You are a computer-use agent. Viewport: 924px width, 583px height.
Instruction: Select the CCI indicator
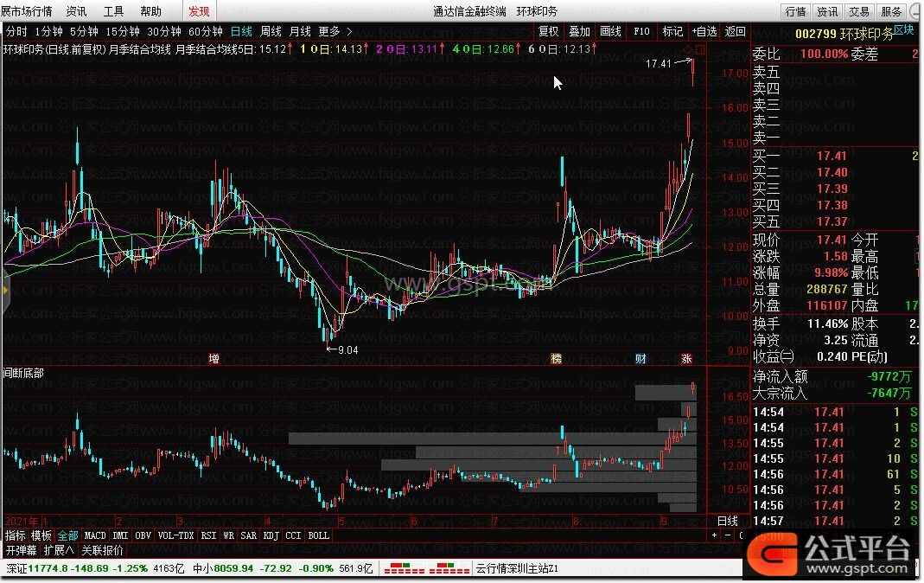pyautogui.click(x=293, y=535)
